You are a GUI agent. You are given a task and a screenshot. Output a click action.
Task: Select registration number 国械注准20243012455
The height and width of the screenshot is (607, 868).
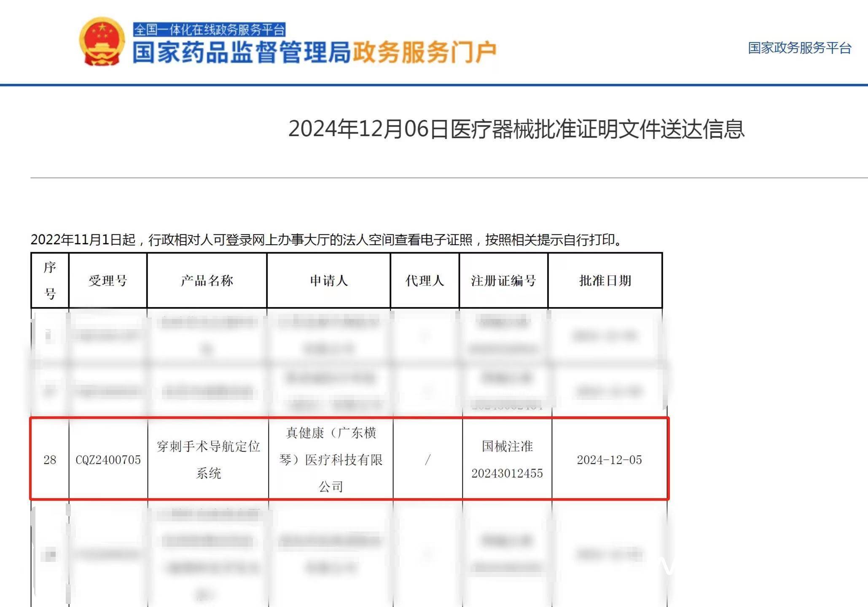(507, 459)
